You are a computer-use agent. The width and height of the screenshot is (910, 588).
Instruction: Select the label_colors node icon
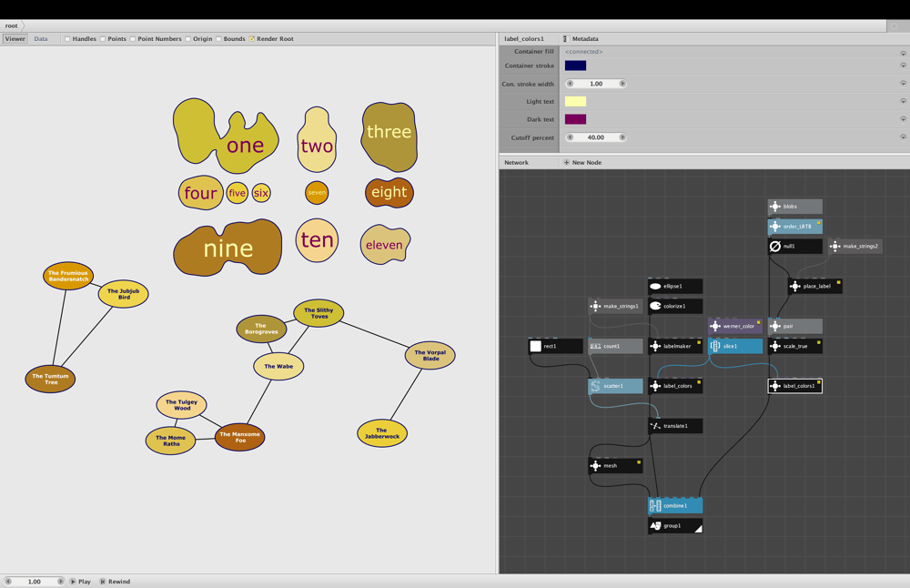655,386
